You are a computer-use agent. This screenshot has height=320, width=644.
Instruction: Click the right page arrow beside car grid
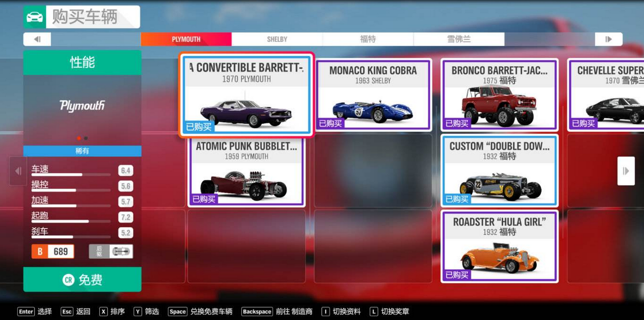[626, 171]
